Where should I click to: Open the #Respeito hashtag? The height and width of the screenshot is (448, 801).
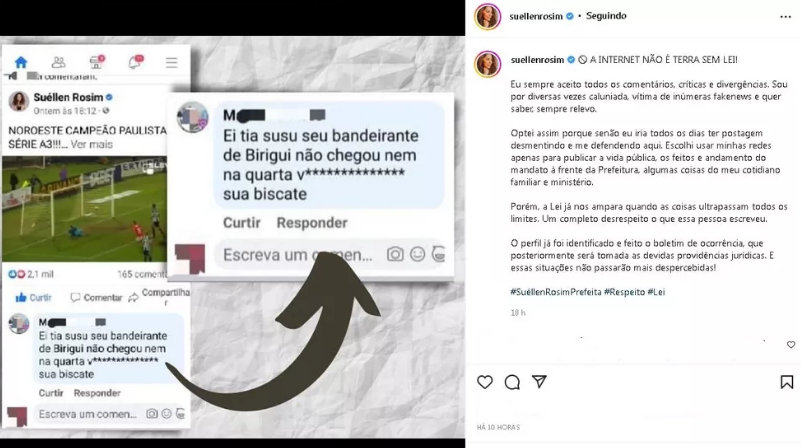(x=624, y=292)
